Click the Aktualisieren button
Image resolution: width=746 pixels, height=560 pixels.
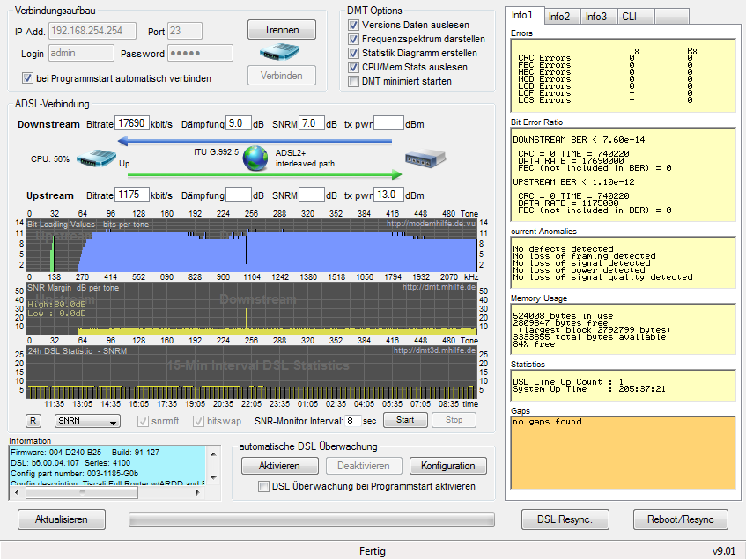(x=62, y=519)
